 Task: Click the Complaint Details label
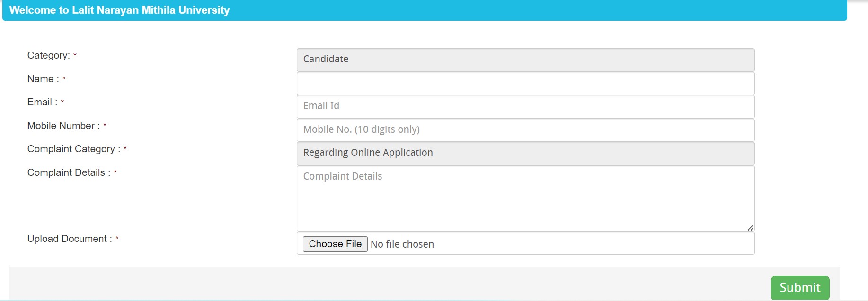(69, 172)
